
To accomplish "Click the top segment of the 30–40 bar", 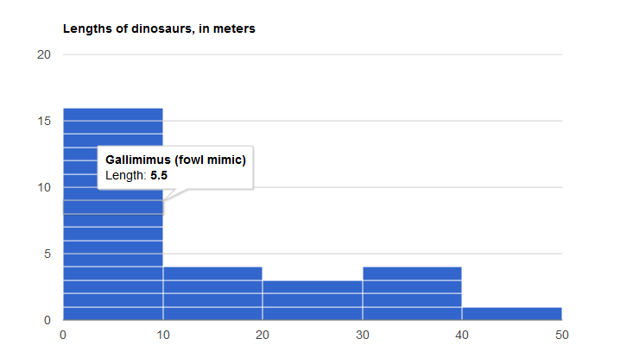I will (412, 273).
